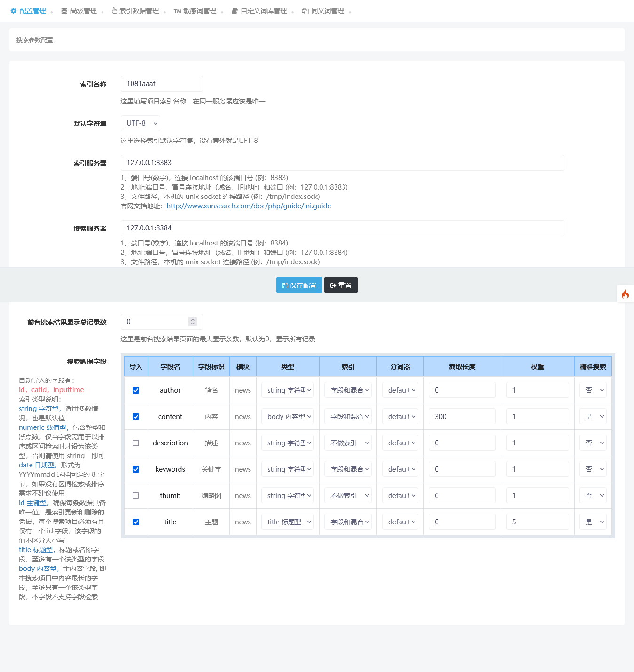The height and width of the screenshot is (672, 634).
Task: Uncheck the import checkbox for content
Action: point(136,417)
